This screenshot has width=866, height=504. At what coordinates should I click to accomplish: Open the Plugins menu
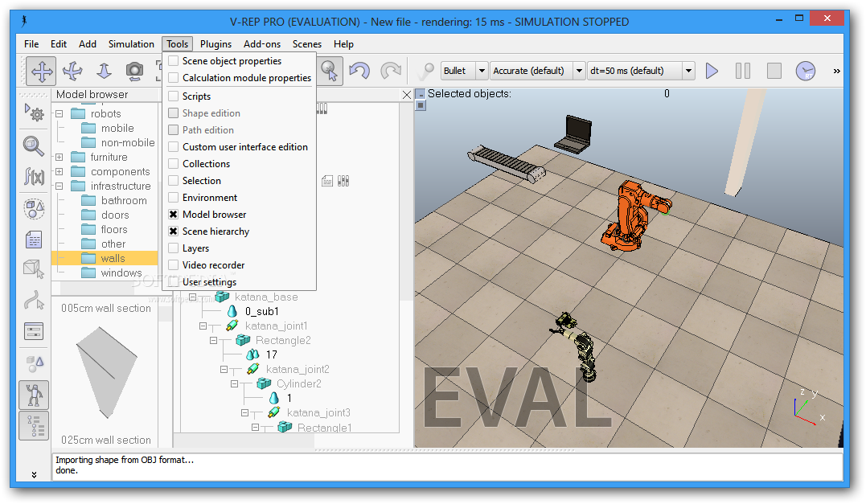[216, 44]
